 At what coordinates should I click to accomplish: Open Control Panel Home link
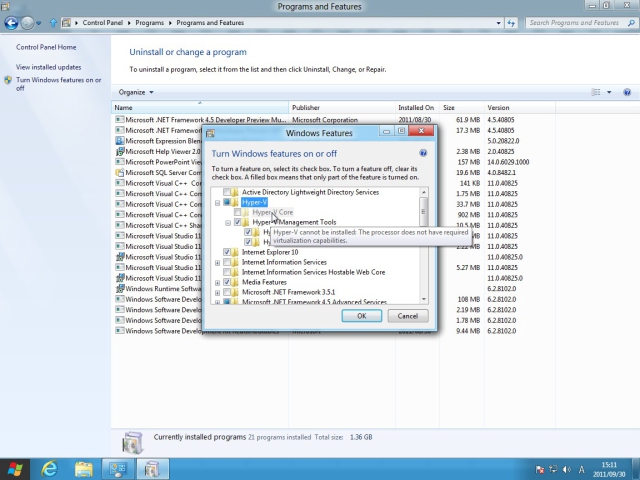(x=46, y=47)
